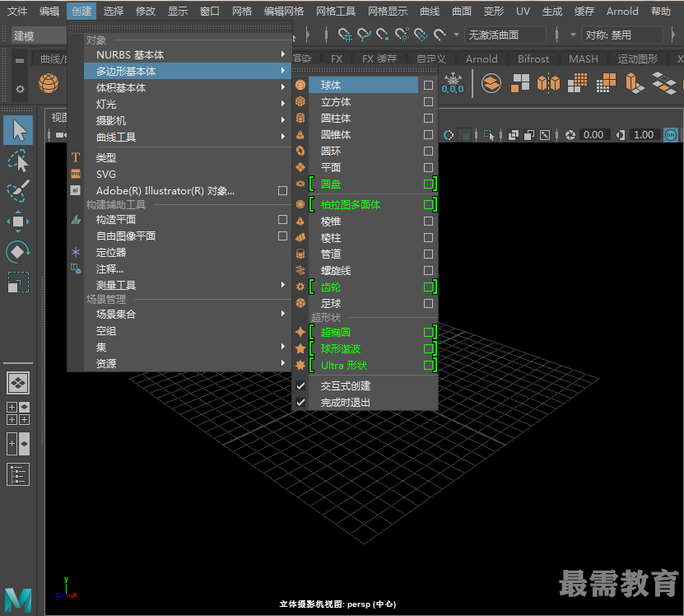Click the shelf settings gear icon
This screenshot has width=684, height=616.
(x=20, y=89)
